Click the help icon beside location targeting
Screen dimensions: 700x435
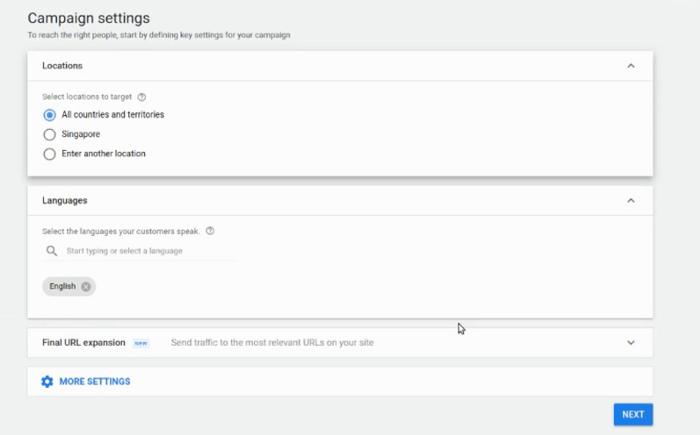(x=142, y=97)
